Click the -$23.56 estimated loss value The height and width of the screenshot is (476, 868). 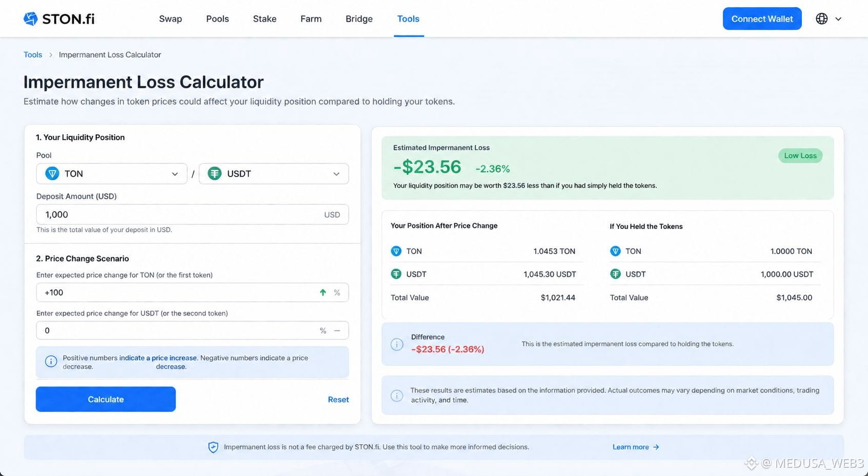pos(427,167)
